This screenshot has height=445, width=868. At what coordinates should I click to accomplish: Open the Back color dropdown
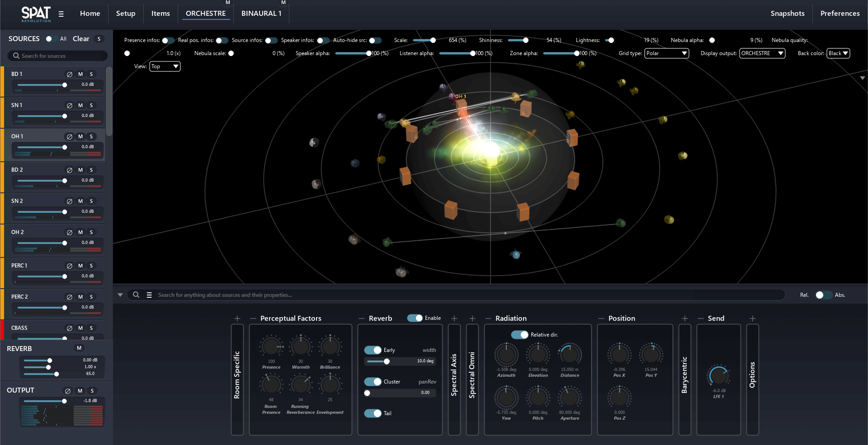pyautogui.click(x=838, y=53)
